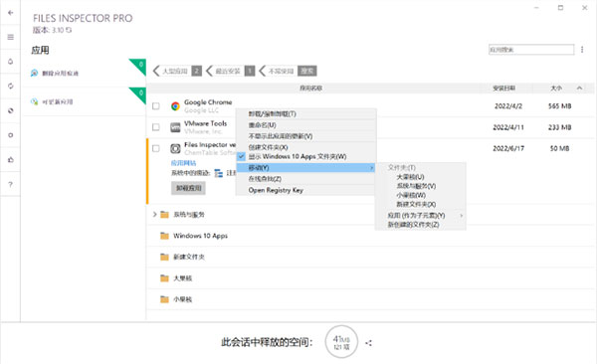Image resolution: width=597 pixels, height=364 pixels.
Task: Click the gray 卸载应用 uninstall button
Action: point(188,188)
